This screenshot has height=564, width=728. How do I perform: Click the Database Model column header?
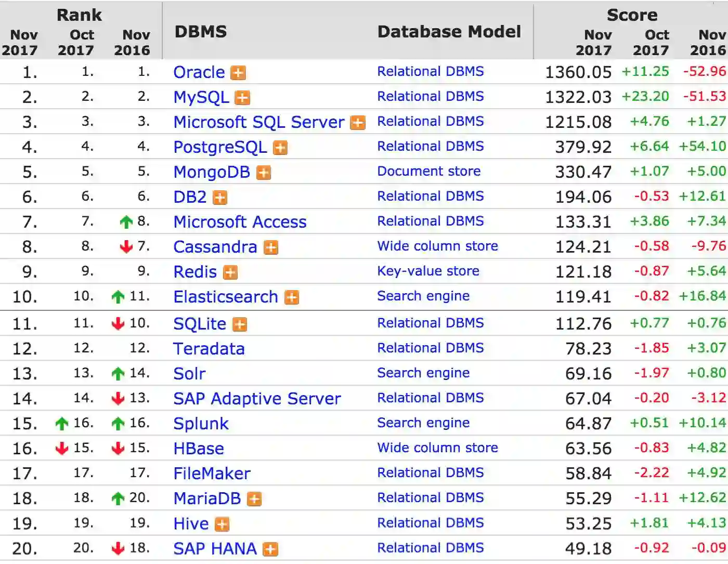click(x=449, y=32)
